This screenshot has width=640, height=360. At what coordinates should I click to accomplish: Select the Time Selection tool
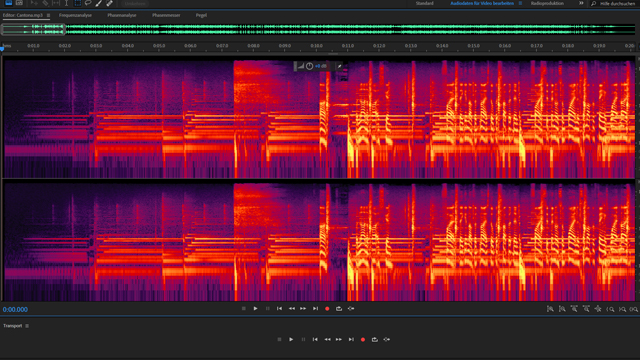pyautogui.click(x=67, y=3)
